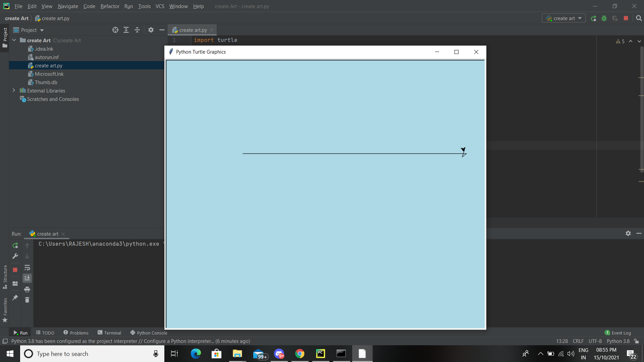Click Collapse All icon in Project panel

(x=137, y=30)
